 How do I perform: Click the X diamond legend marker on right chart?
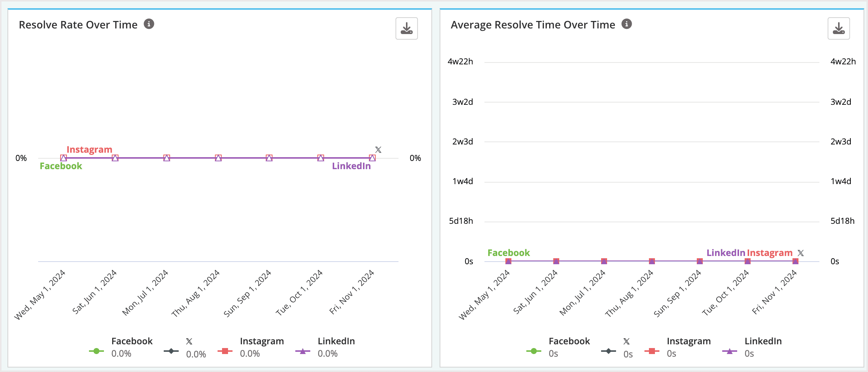click(609, 351)
